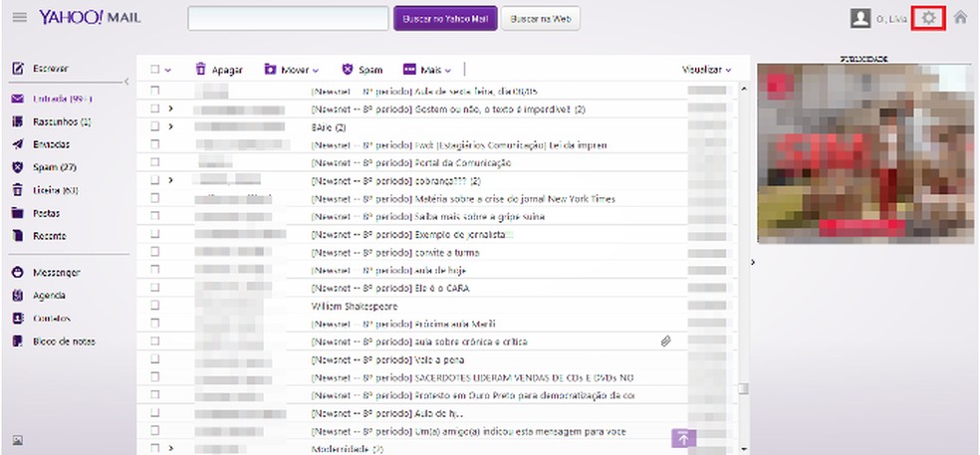Click the scrollbar up arrow of email list
This screenshot has height=455, width=980.
743,90
